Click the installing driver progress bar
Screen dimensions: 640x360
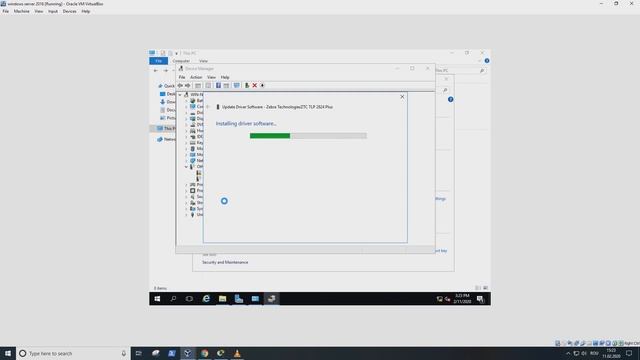coord(308,136)
